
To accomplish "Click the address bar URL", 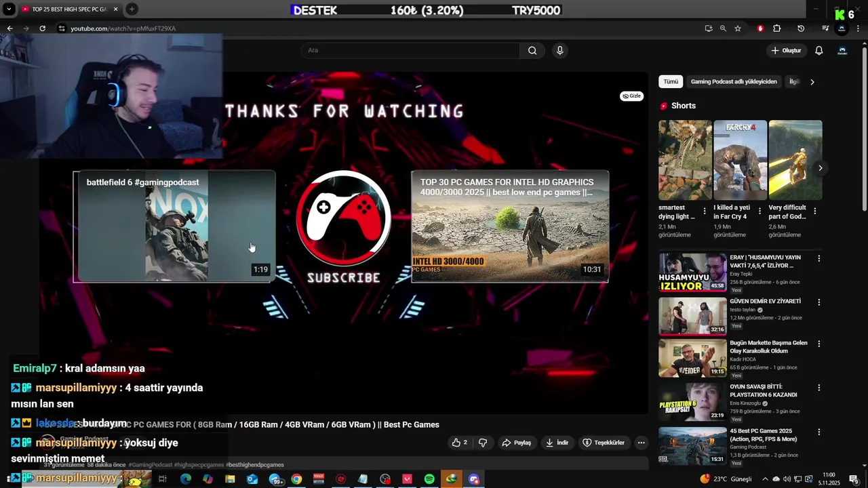I will tap(123, 28).
